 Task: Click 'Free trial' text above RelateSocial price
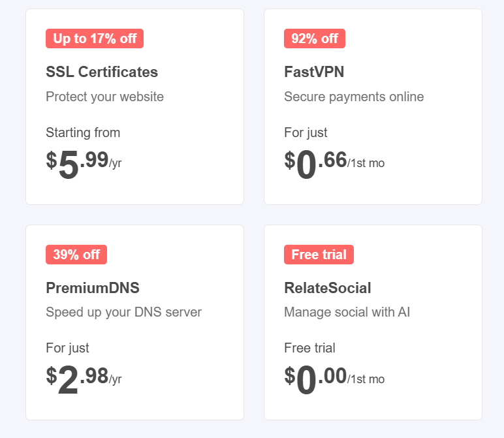tap(309, 348)
